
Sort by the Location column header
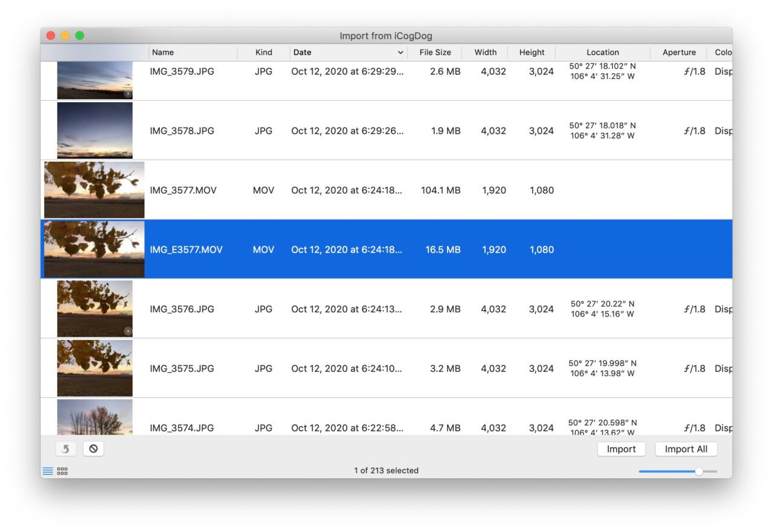[x=603, y=53]
